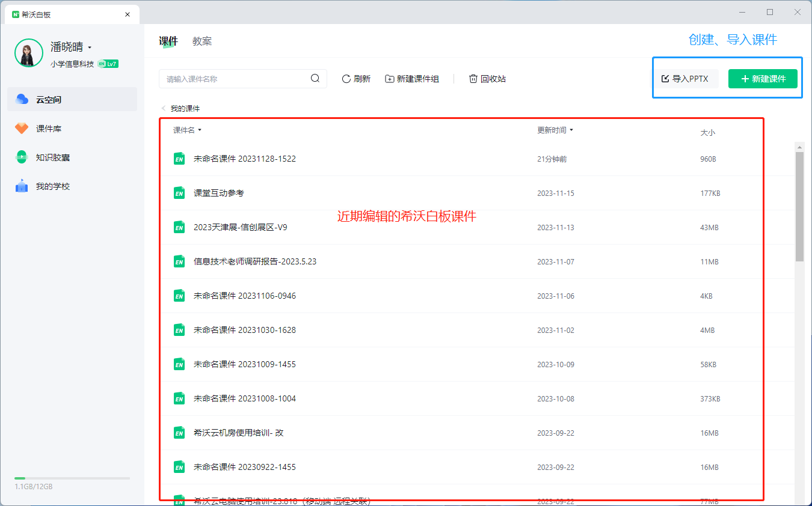Open the 回收站 recycle bin
This screenshot has height=506, width=812.
click(x=487, y=79)
